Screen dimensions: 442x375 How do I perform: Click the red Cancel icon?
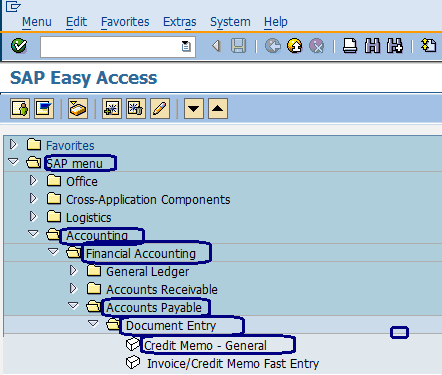coord(316,46)
